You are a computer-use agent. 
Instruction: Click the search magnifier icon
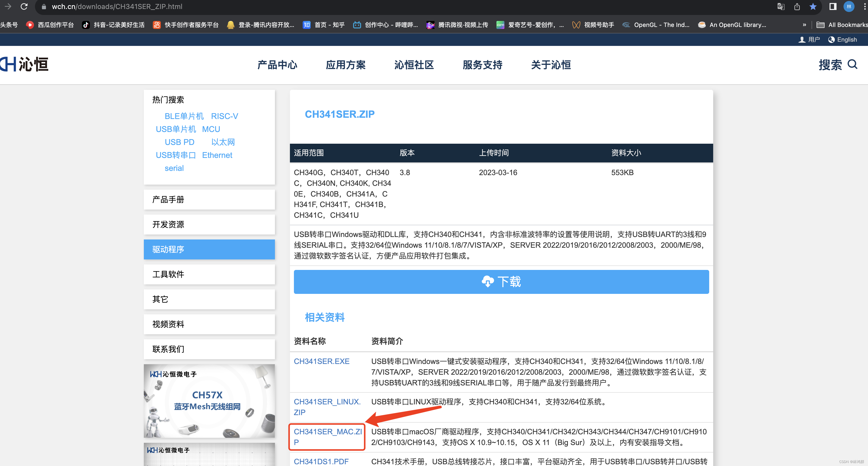[x=853, y=64]
